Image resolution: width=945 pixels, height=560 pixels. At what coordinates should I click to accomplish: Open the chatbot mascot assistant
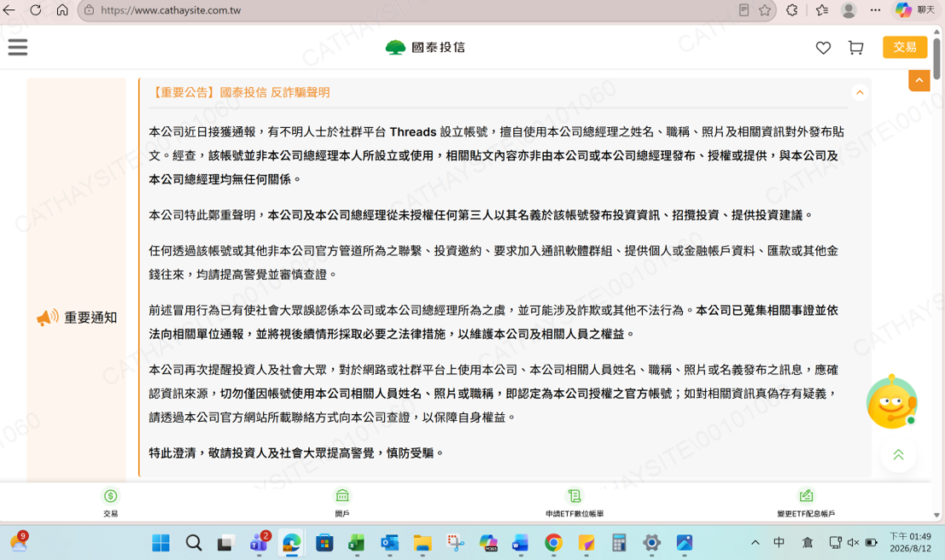[x=891, y=402]
